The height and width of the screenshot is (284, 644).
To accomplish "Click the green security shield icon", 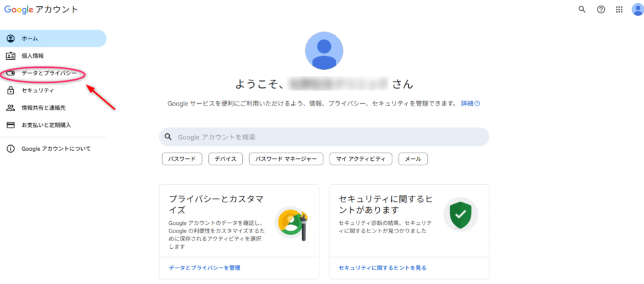I will [x=460, y=214].
